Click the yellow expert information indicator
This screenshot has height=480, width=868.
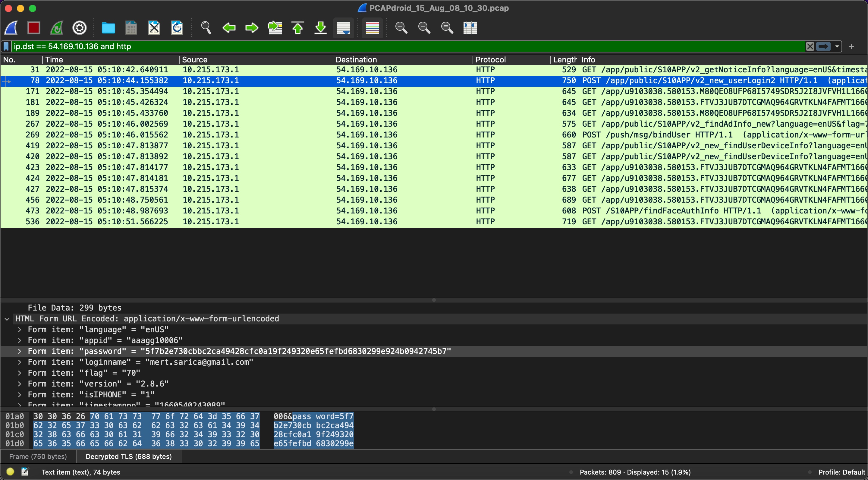tap(10, 472)
